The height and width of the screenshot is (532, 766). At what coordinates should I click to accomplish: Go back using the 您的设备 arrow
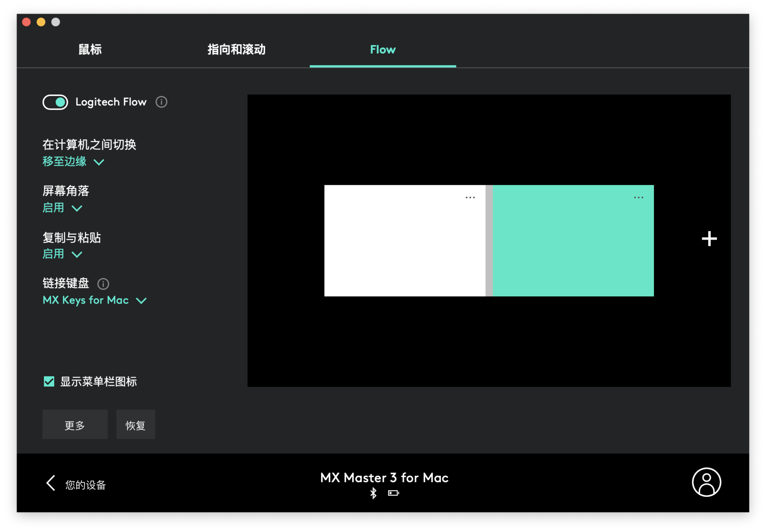tap(51, 483)
